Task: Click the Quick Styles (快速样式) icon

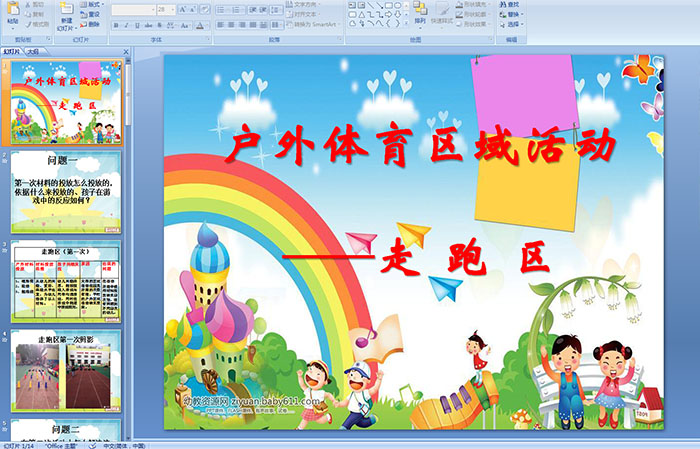Action: pos(442,10)
